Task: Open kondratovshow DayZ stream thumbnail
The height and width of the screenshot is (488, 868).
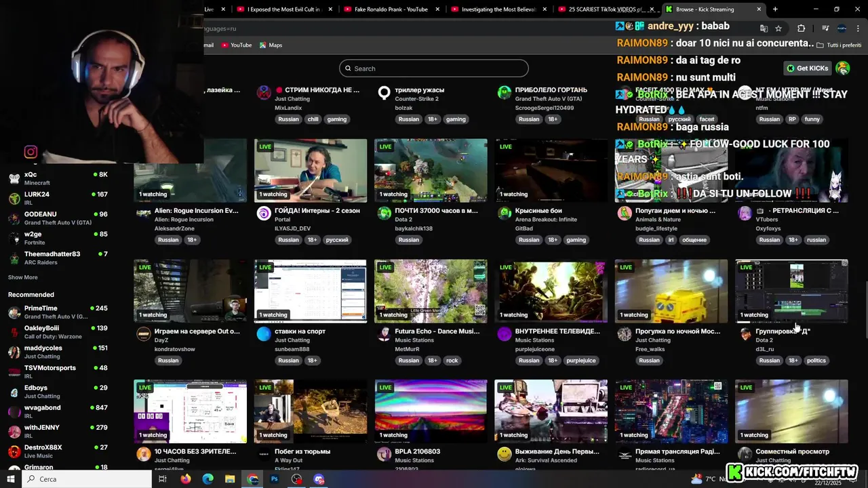Action: click(191, 291)
